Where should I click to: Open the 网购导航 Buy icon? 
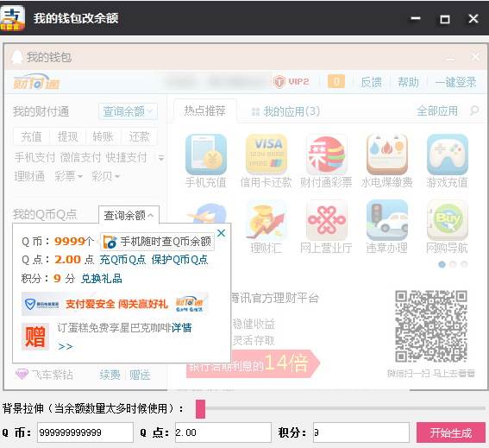(448, 220)
